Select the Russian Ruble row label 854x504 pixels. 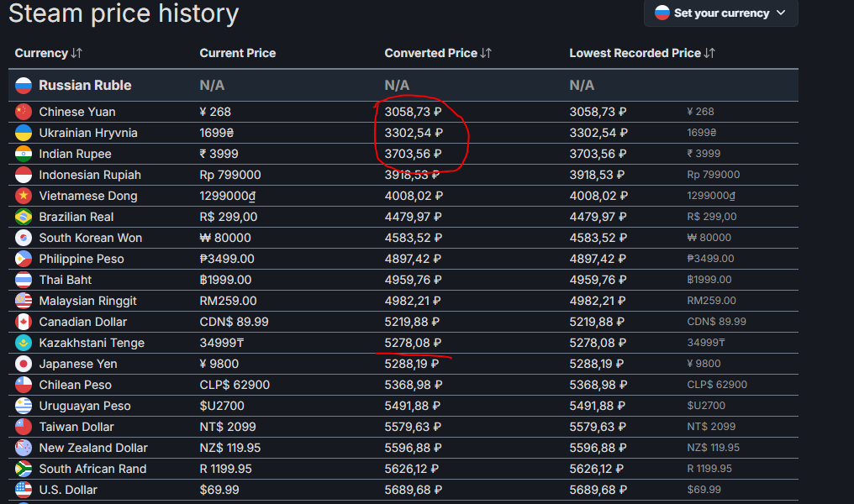pyautogui.click(x=85, y=86)
